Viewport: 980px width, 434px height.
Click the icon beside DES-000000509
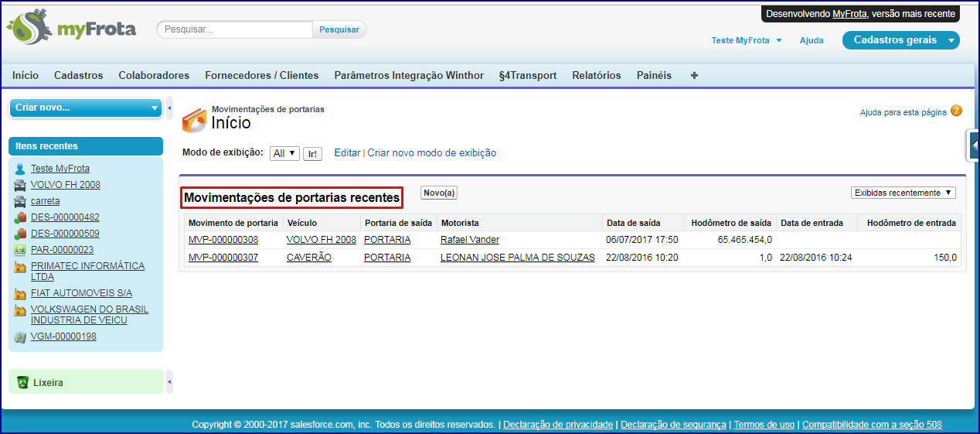(x=20, y=234)
